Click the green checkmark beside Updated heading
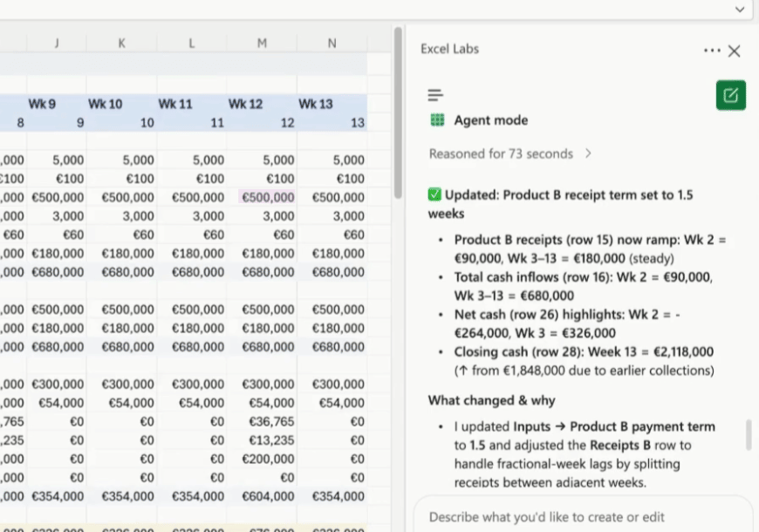The height and width of the screenshot is (532, 759). pos(434,194)
